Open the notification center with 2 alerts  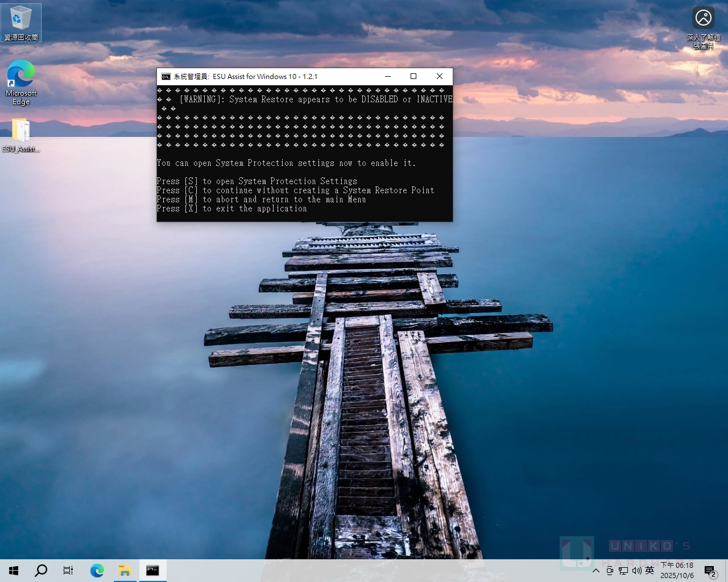coord(710,571)
